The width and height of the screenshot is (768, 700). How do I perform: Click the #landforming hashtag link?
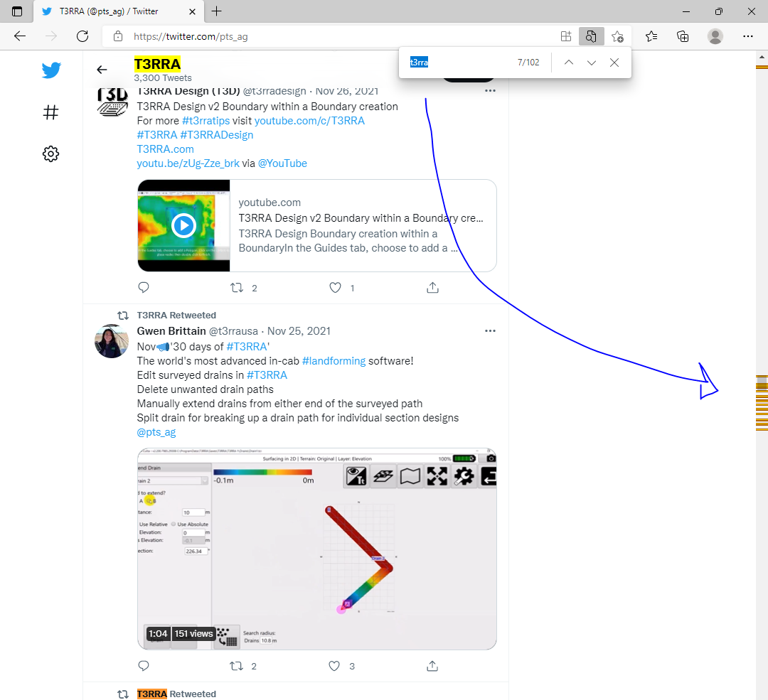(334, 361)
